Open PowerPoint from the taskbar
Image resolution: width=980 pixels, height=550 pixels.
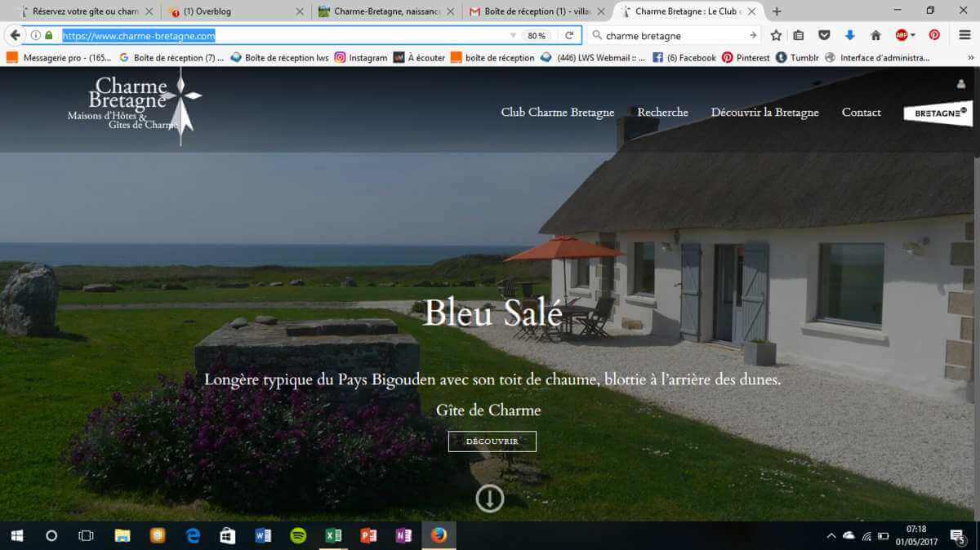click(x=368, y=536)
